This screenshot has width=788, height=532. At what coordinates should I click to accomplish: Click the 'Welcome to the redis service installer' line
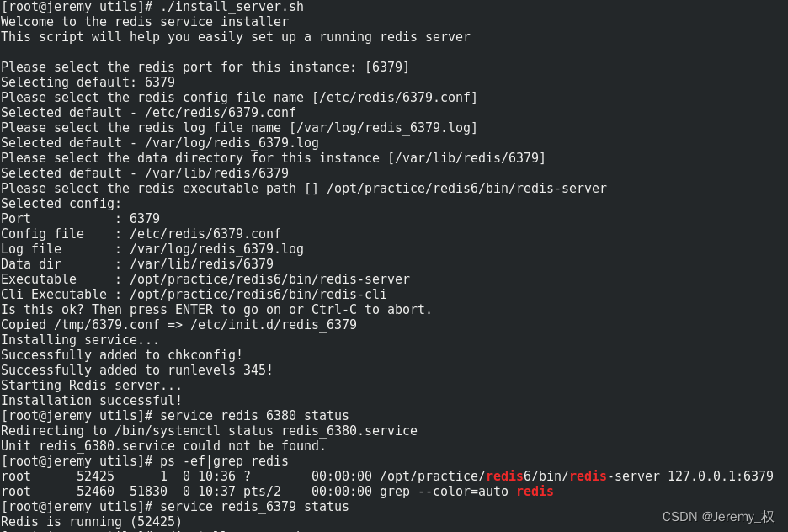(145, 22)
